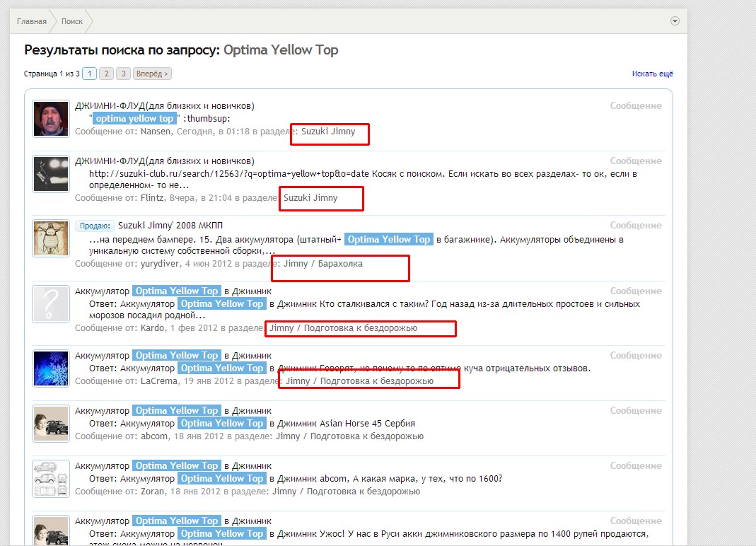Go to the Главная breadcrumb

[32, 21]
